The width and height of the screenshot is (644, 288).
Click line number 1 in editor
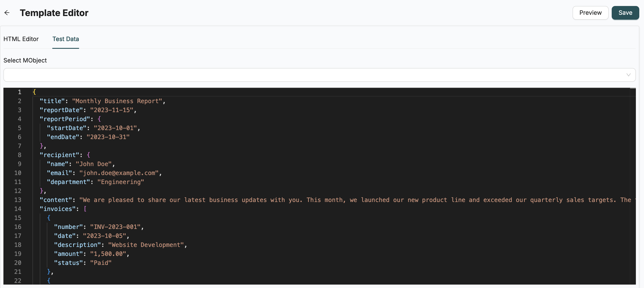click(19, 92)
